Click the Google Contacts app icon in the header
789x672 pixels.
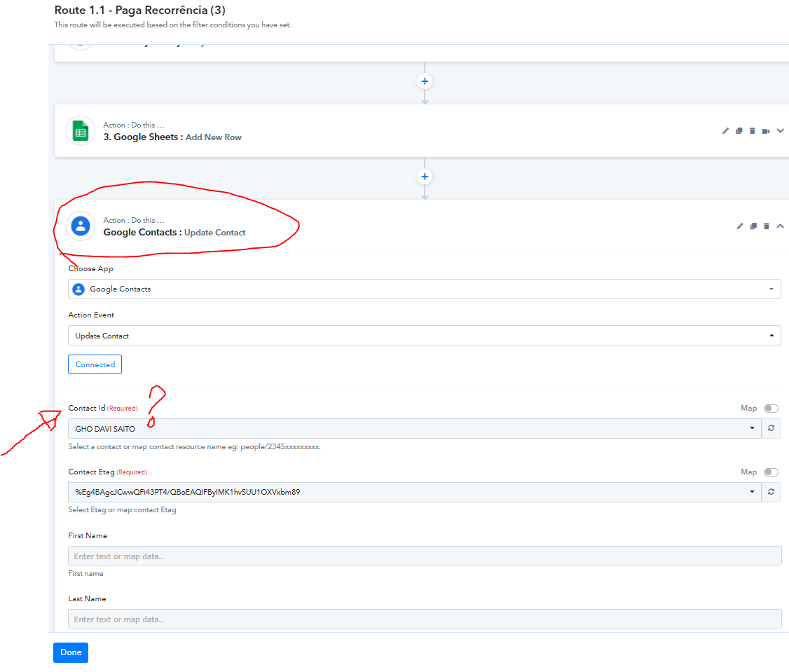click(81, 226)
